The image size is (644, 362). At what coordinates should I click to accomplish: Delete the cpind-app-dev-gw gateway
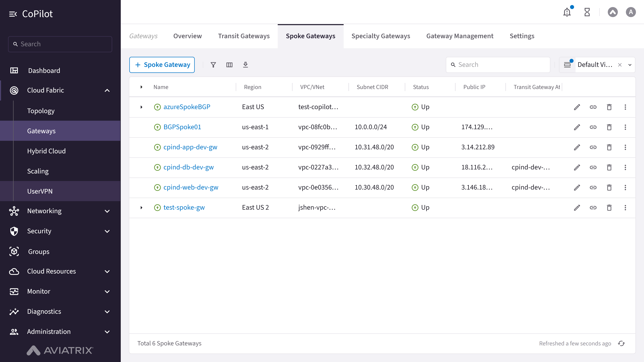click(609, 147)
